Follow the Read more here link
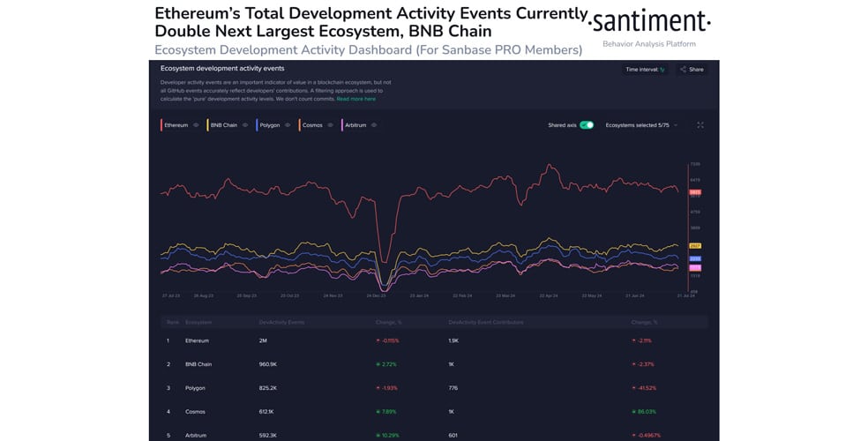Screen dimensions: 868x441 tap(356, 99)
